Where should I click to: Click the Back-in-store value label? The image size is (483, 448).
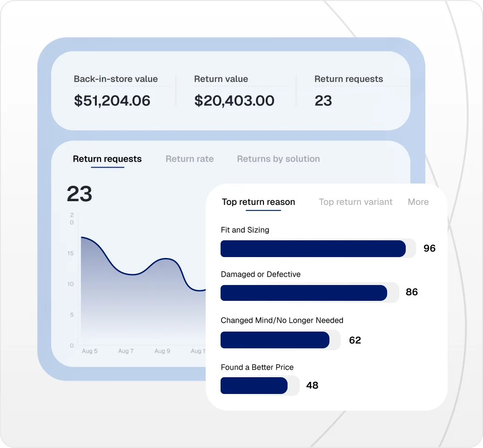tap(116, 79)
